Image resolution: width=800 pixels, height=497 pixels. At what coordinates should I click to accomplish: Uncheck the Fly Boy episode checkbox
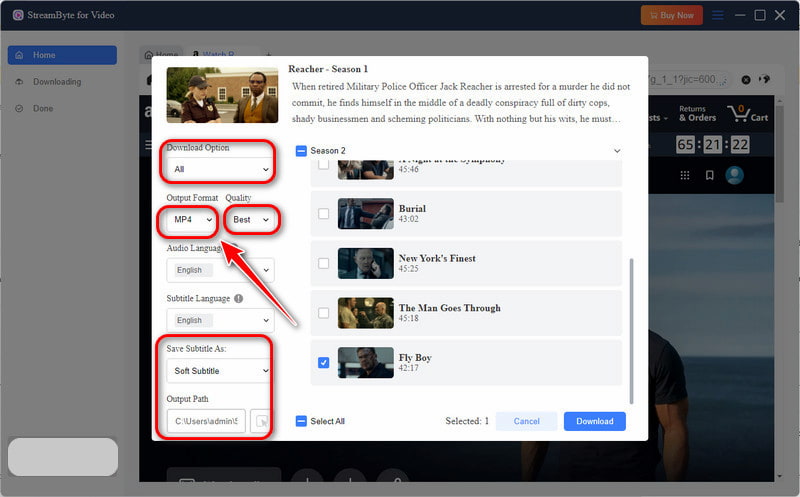(x=323, y=362)
